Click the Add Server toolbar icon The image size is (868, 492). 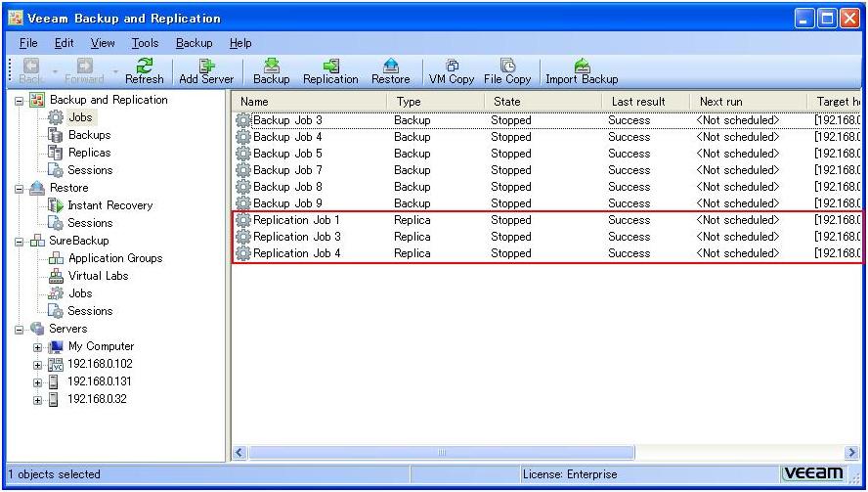pyautogui.click(x=206, y=66)
